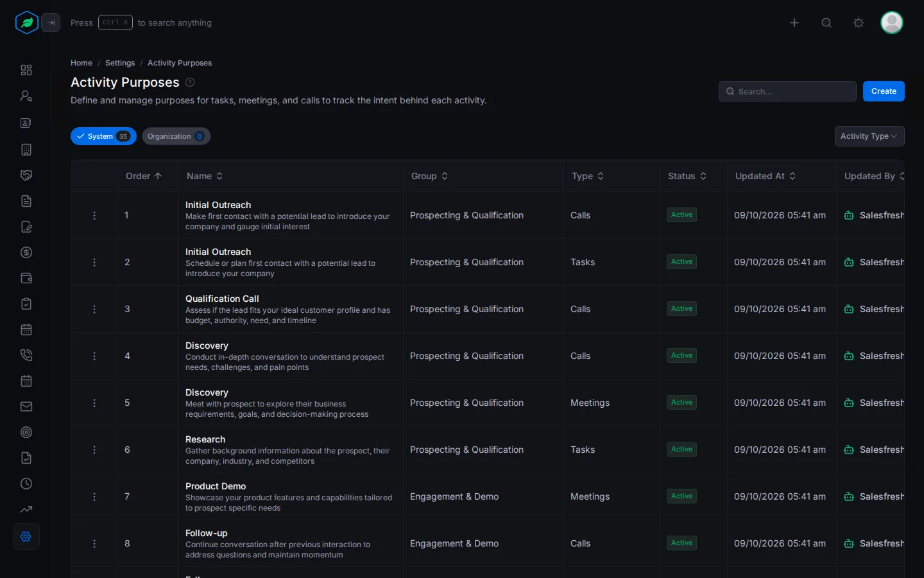This screenshot has height=578, width=924.
Task: Sort the table by Type column
Action: pos(588,176)
